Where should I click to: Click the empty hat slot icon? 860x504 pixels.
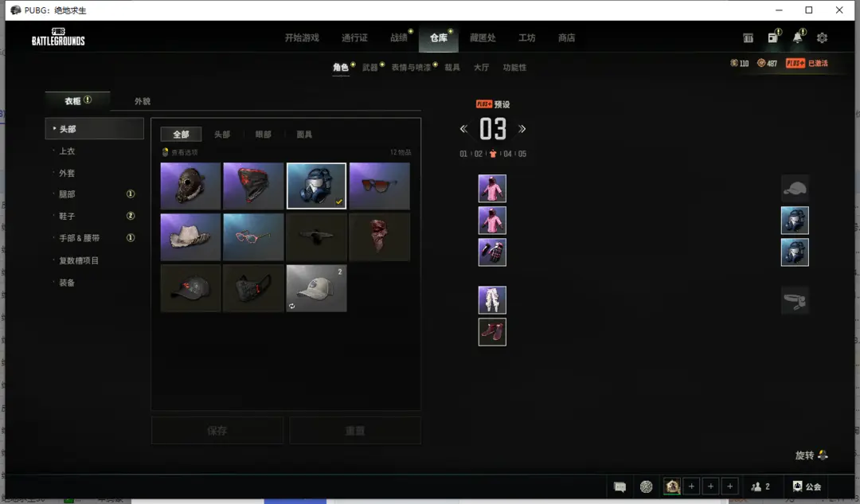coord(795,189)
